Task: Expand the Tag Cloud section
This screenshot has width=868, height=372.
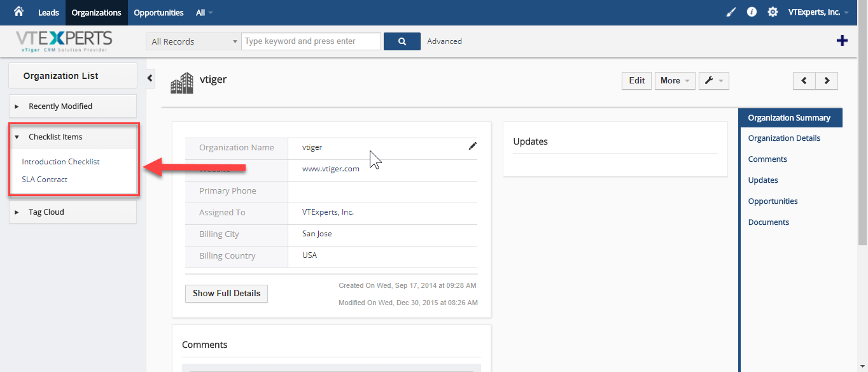Action: click(73, 212)
